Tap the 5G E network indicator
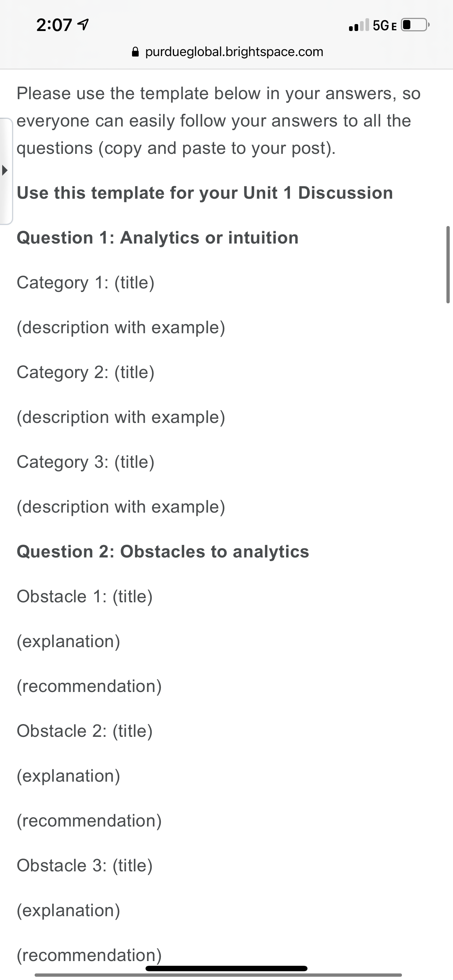Viewport: 453px width, 980px height. pyautogui.click(x=384, y=26)
